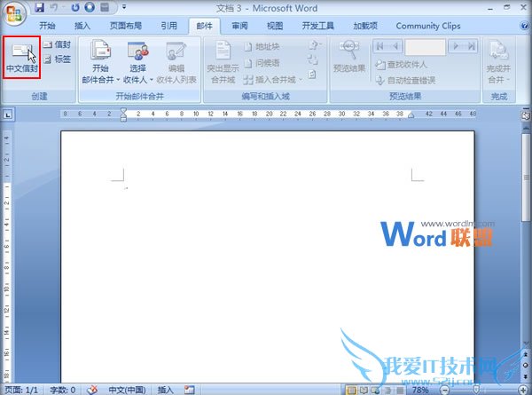Image resolution: width=532 pixels, height=395 pixels.
Task: Undo the last action in the quick access toolbar
Action: click(x=54, y=7)
